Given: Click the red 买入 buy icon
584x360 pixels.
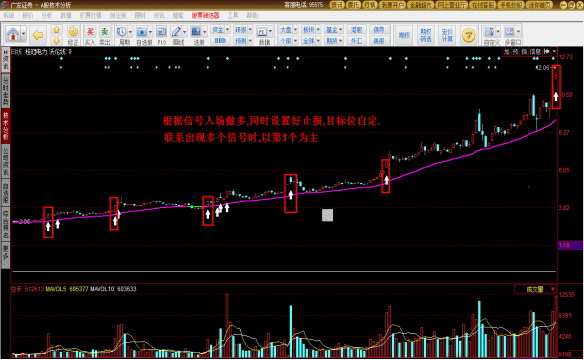Looking at the screenshot, I should tap(90, 32).
